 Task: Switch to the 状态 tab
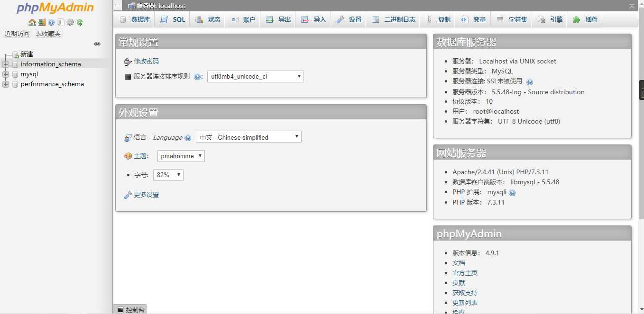coord(208,19)
